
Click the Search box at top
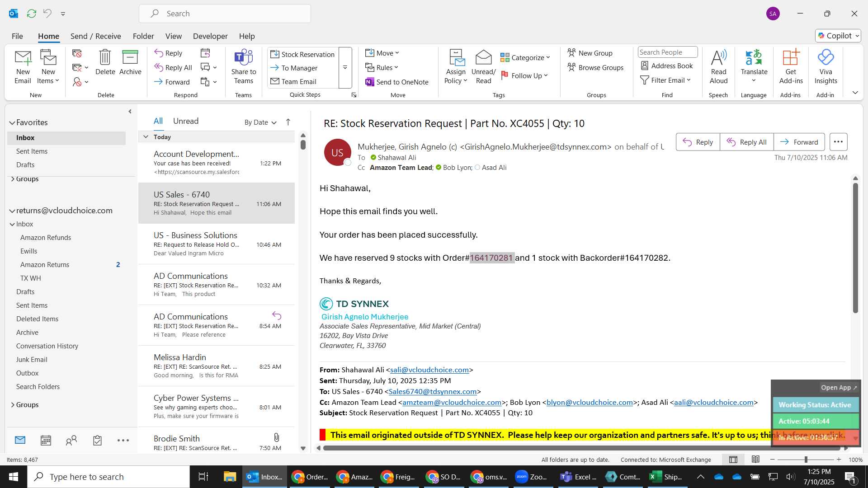tap(225, 14)
